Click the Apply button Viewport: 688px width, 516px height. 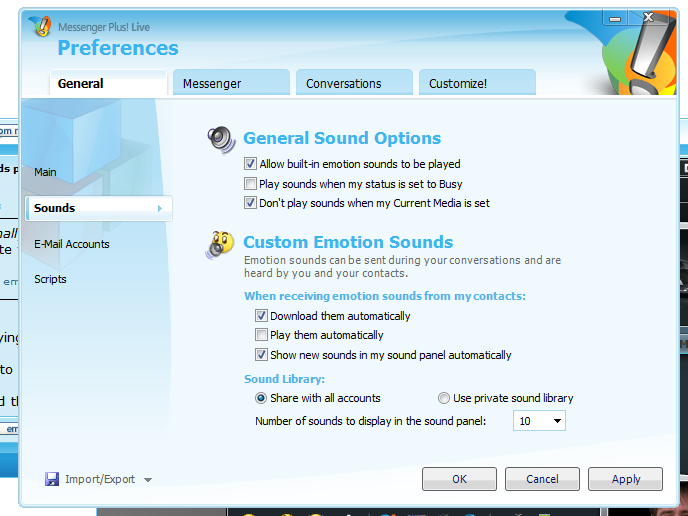[x=625, y=479]
